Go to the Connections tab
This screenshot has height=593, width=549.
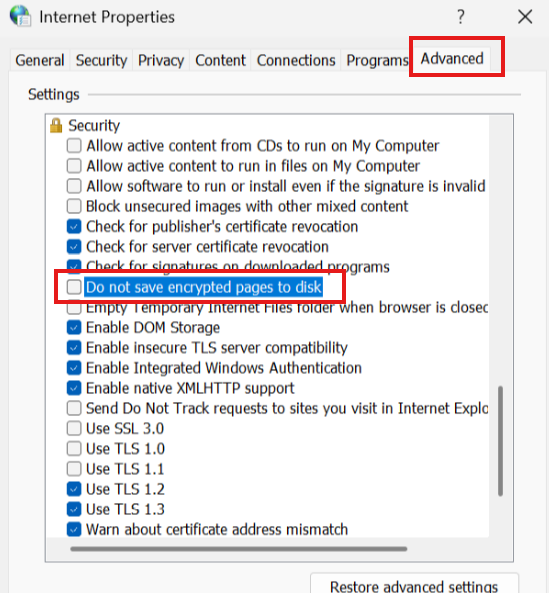pos(296,60)
